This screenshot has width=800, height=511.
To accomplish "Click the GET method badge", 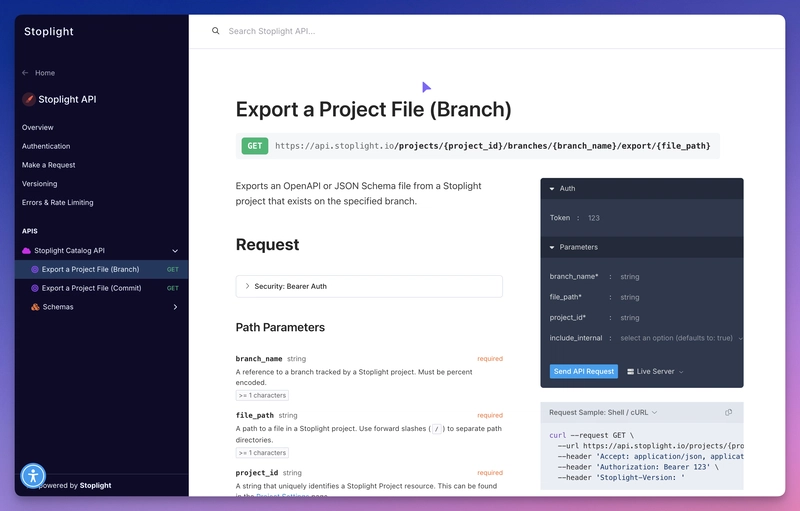I will point(255,146).
